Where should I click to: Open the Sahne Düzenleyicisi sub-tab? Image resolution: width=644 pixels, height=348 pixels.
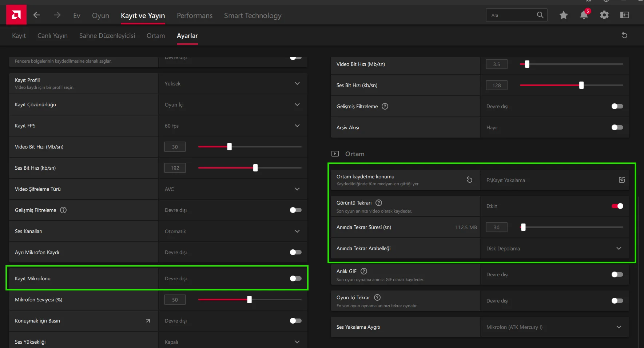tap(107, 36)
